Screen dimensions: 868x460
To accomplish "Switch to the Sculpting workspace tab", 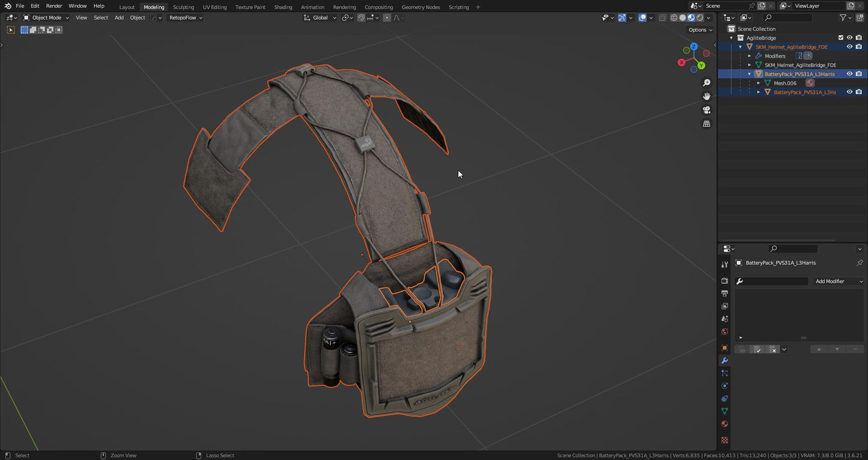I will point(183,7).
